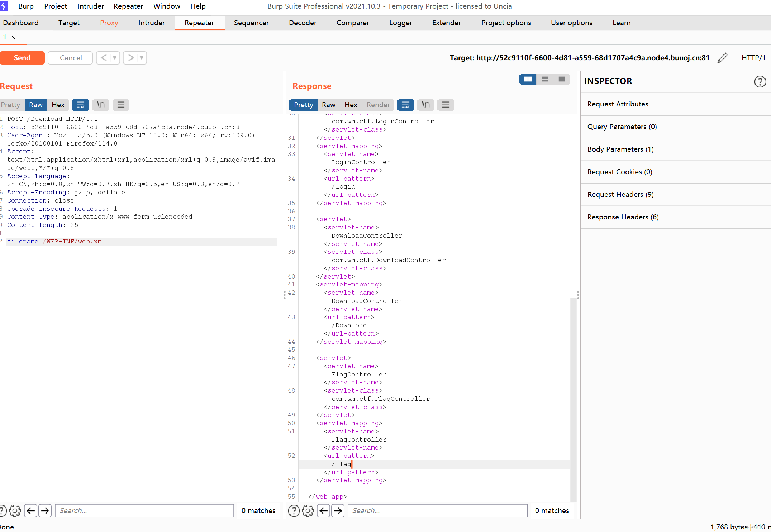Viewport: 771px width, 532px height.
Task: Open Response search settings gear icon
Action: pyautogui.click(x=308, y=510)
